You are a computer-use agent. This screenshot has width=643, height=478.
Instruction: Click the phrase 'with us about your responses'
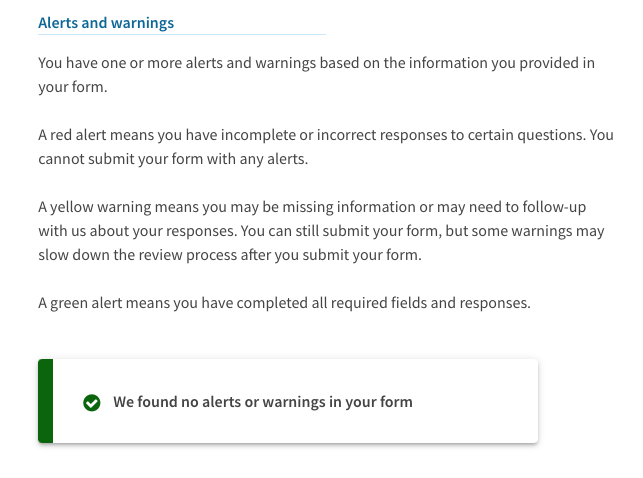tap(137, 231)
